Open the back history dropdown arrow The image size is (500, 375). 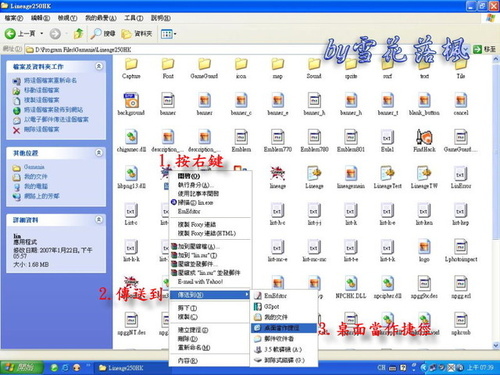(x=42, y=33)
